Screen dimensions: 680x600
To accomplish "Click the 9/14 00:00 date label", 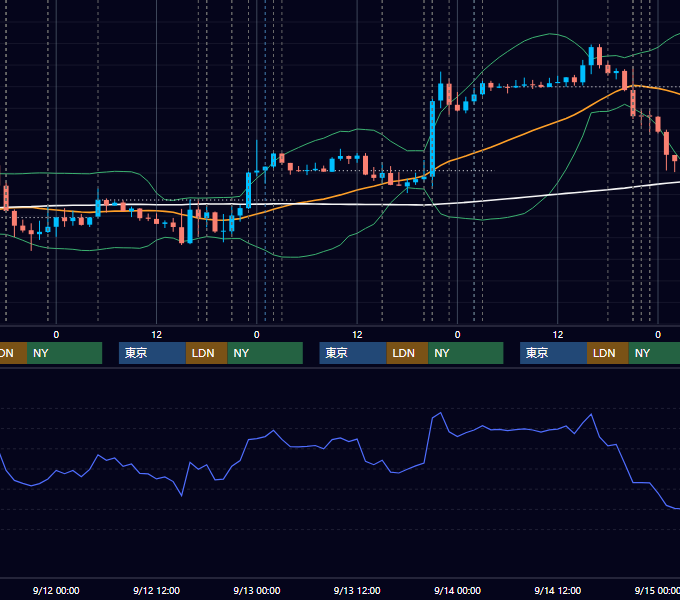I will point(458,590).
